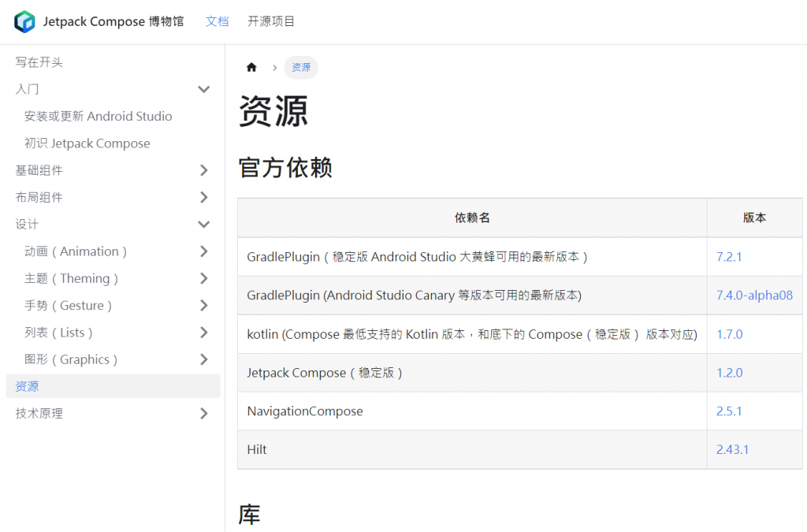Select the 开源项目 navigation tab
807x532 pixels.
tap(271, 21)
